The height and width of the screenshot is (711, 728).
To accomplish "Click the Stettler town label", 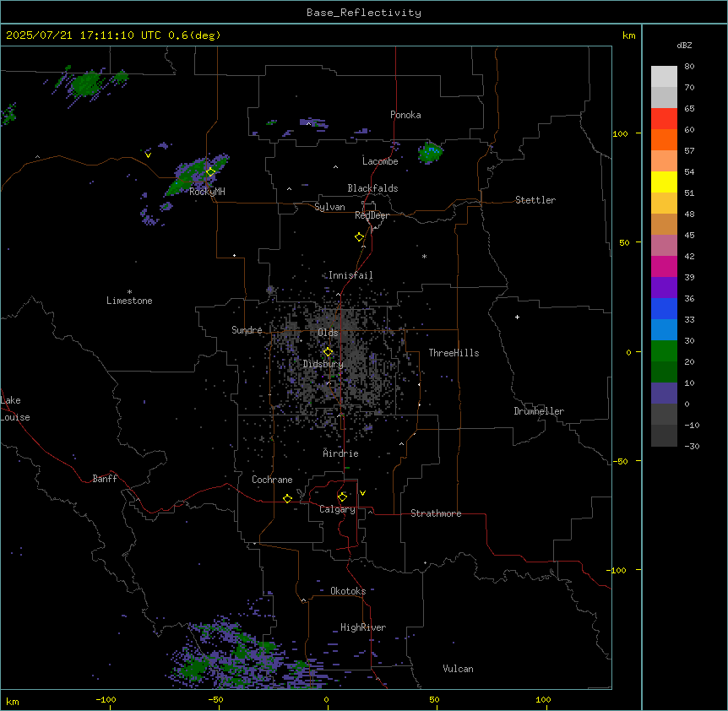I will [x=535, y=200].
